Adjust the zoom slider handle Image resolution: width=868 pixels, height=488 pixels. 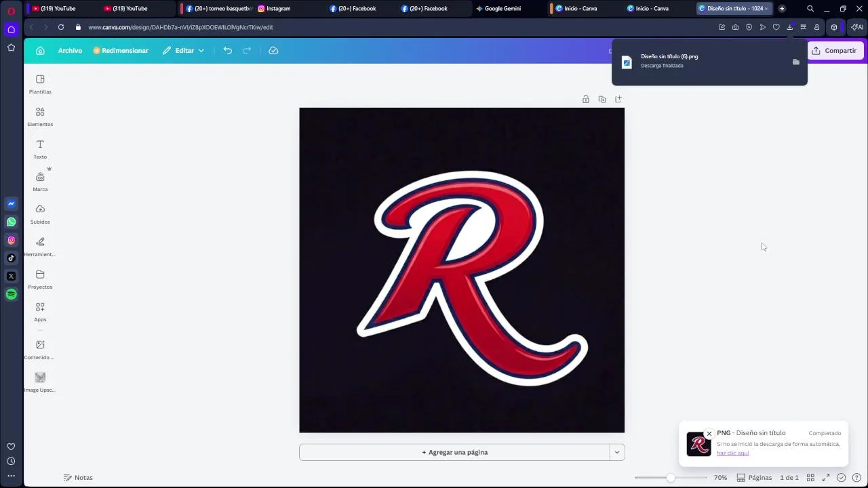[x=671, y=478]
